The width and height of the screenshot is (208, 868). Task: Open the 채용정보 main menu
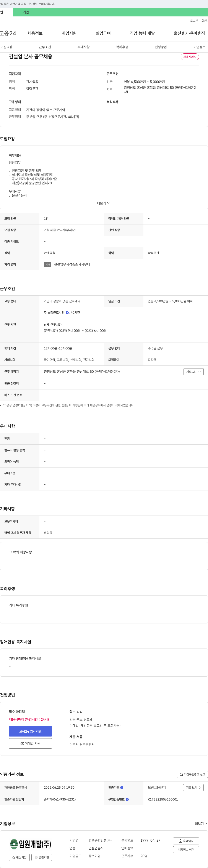pyautogui.click(x=35, y=33)
